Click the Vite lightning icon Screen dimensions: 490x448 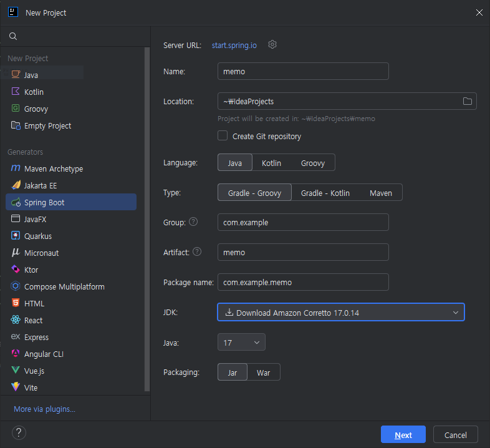coord(16,387)
